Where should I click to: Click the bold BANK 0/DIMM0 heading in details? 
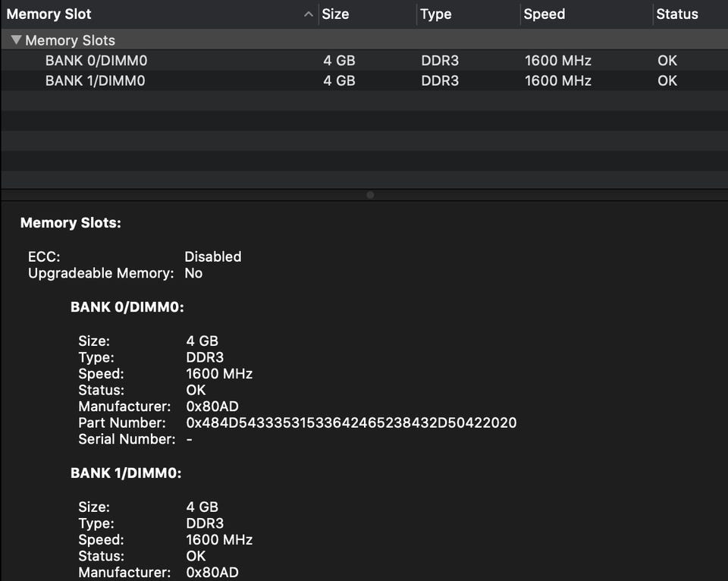127,307
